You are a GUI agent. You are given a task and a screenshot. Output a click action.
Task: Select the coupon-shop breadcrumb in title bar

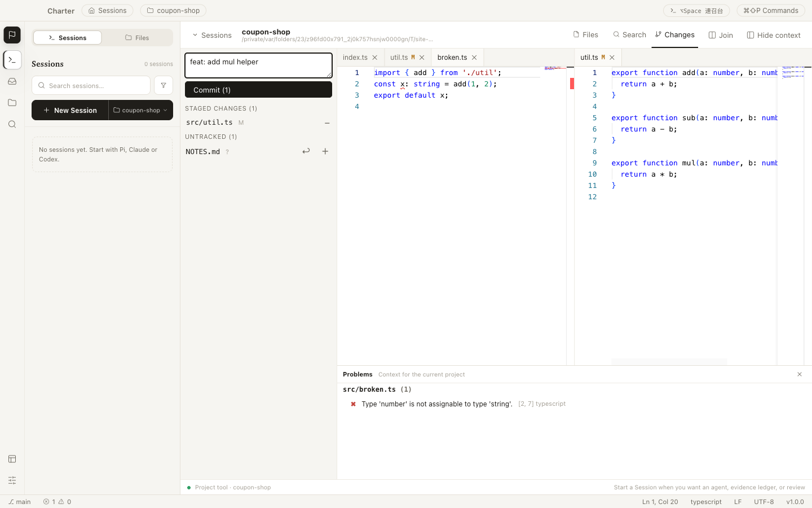(173, 11)
